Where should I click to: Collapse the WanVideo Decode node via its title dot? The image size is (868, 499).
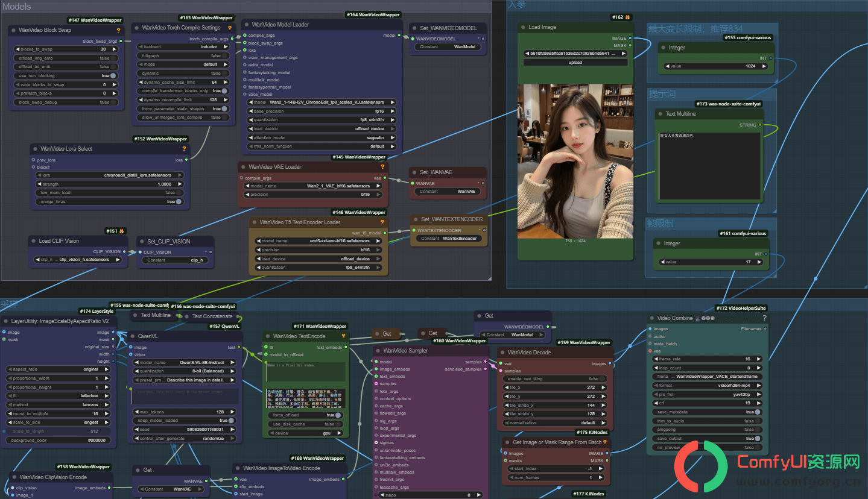coord(502,353)
